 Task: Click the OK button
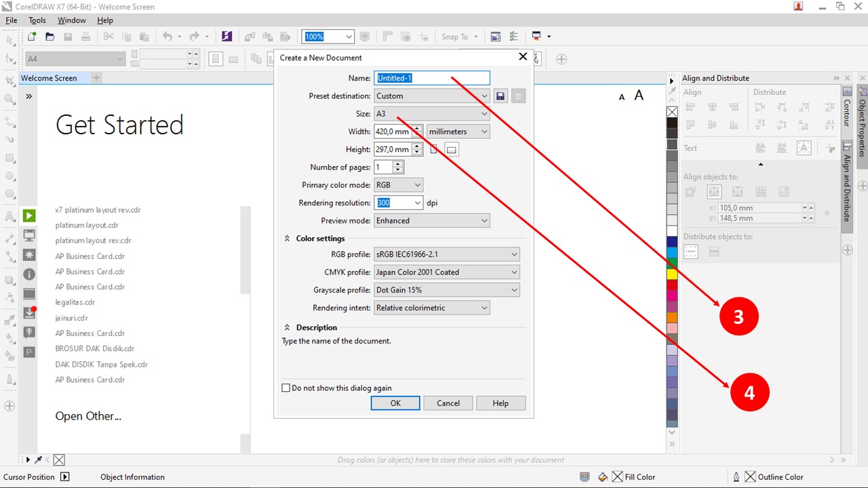pos(395,403)
